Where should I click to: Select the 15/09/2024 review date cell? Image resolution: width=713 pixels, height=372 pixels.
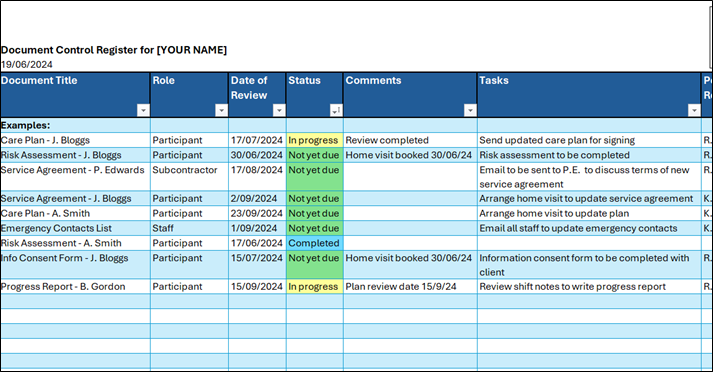(257, 287)
